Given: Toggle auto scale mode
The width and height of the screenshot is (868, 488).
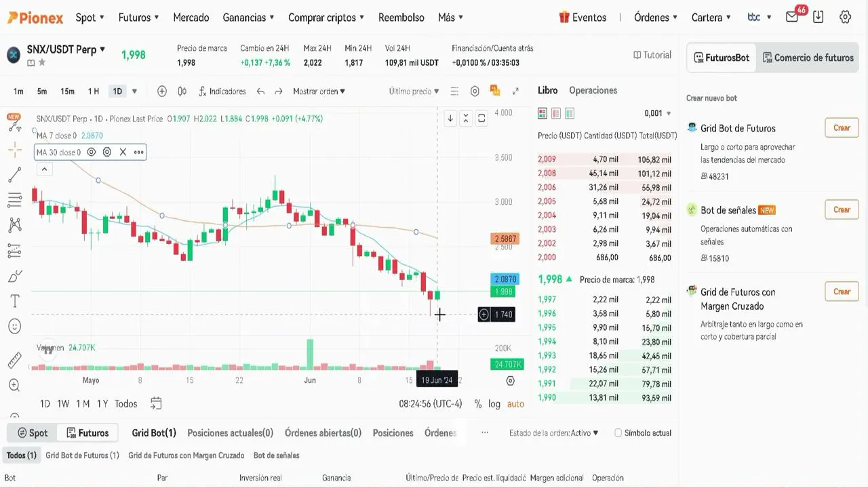Looking at the screenshot, I should click(515, 404).
